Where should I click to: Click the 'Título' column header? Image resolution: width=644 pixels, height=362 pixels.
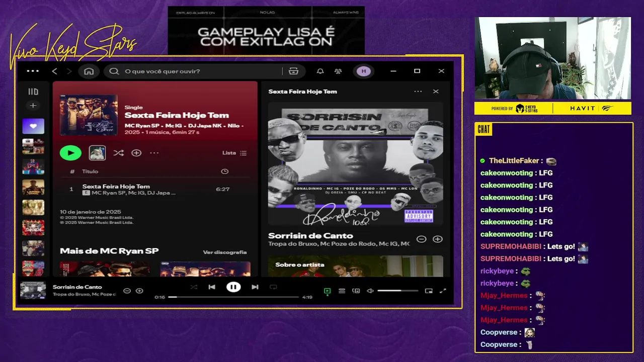pos(91,171)
